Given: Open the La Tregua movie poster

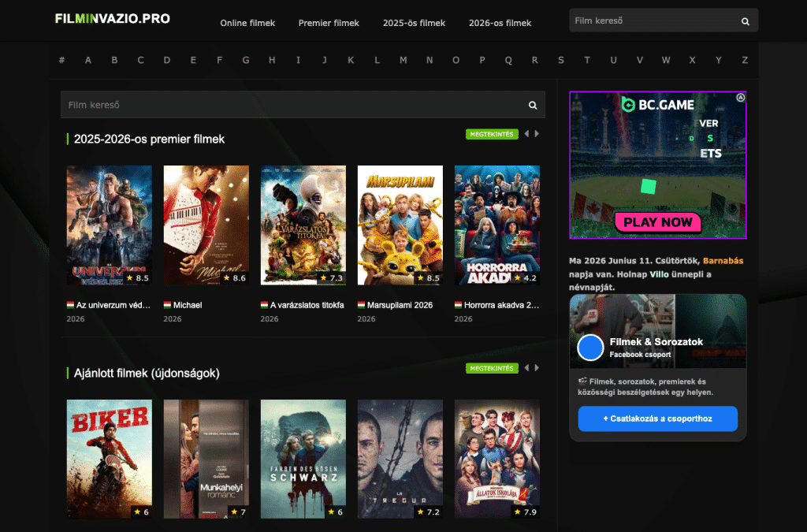Looking at the screenshot, I should 400,459.
